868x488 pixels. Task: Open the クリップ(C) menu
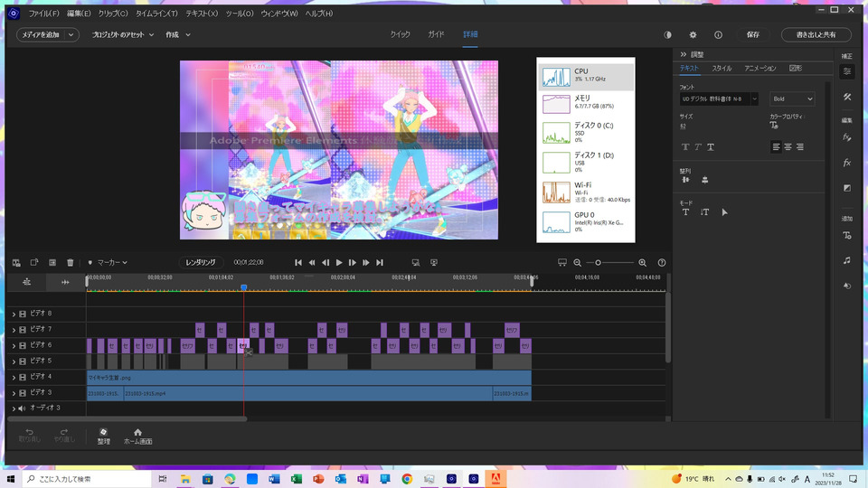[113, 14]
